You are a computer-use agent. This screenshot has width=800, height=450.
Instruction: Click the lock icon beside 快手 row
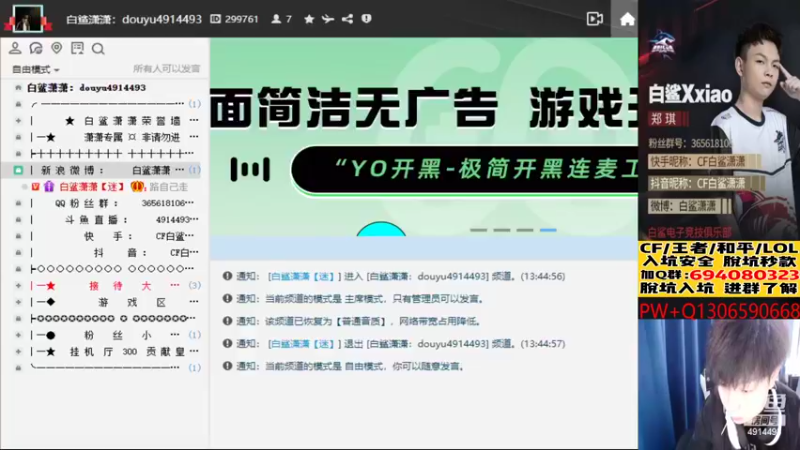tap(18, 236)
